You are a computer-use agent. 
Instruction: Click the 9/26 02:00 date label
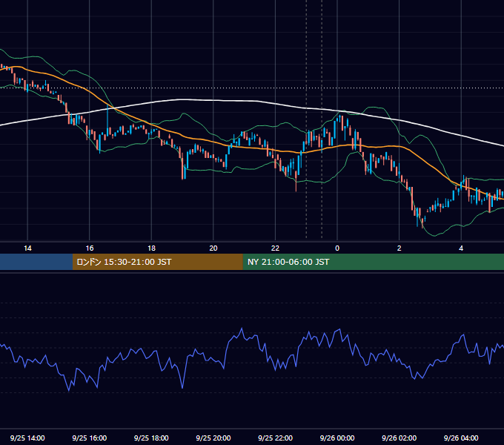pos(399,438)
